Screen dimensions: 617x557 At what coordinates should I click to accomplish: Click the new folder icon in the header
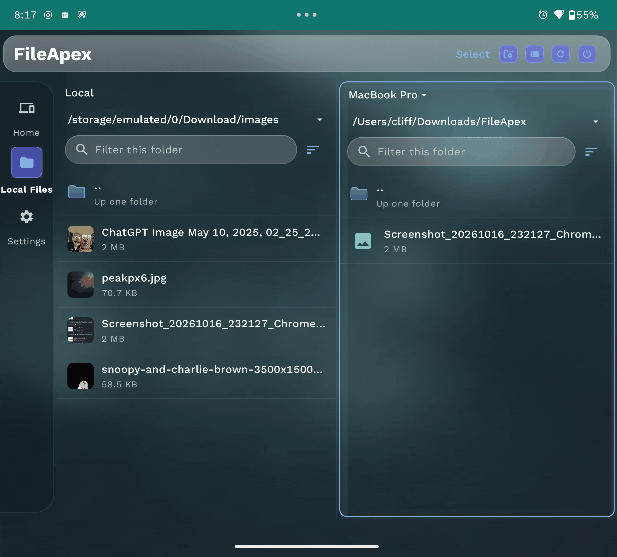pos(508,54)
